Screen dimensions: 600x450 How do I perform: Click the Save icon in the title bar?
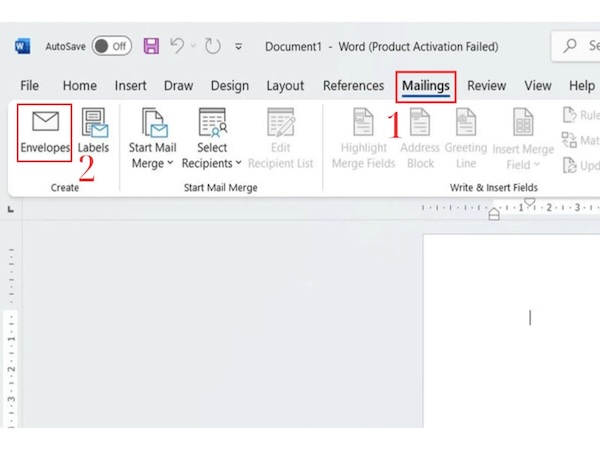point(151,46)
